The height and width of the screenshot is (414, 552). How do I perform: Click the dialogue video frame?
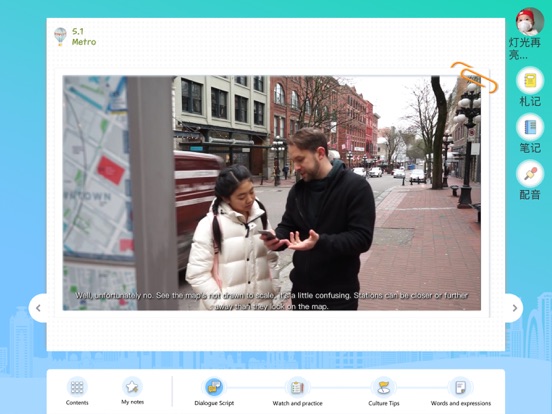[x=271, y=193]
